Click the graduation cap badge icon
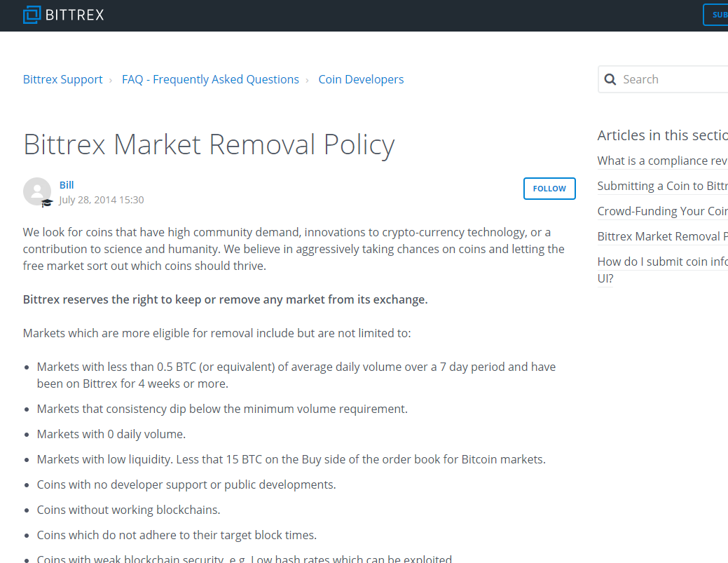This screenshot has height=563, width=728. tap(47, 203)
